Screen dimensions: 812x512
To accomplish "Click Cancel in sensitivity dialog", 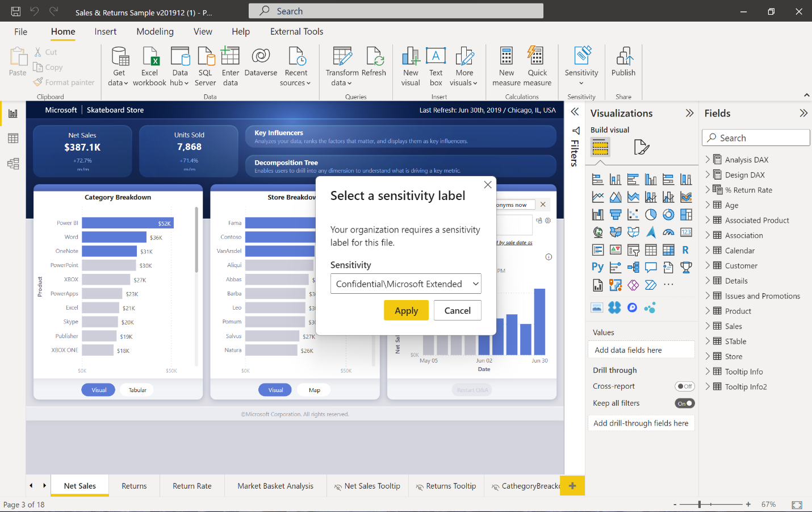I will tap(457, 310).
